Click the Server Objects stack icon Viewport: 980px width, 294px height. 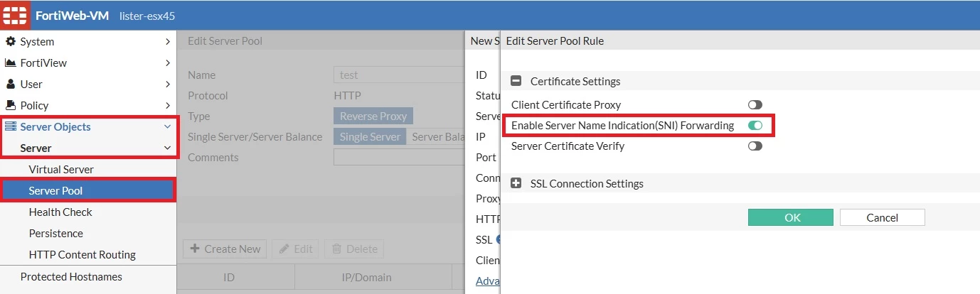[11, 126]
